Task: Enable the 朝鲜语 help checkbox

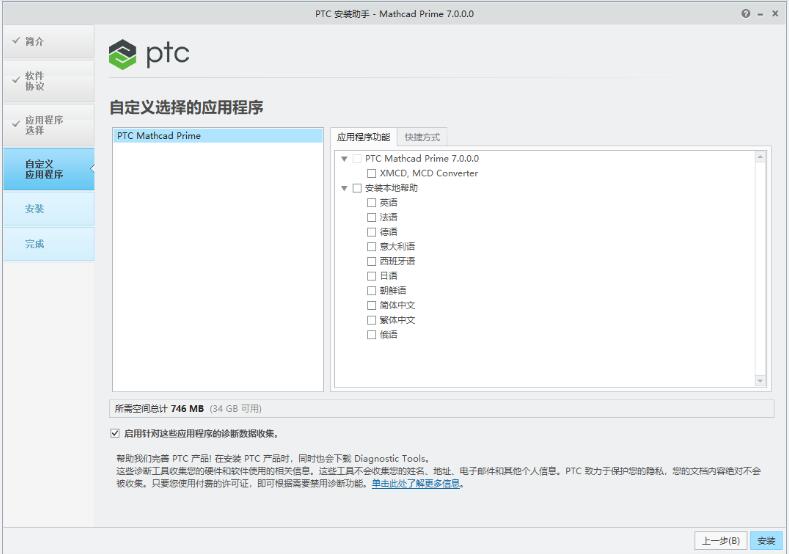Action: pyautogui.click(x=371, y=290)
